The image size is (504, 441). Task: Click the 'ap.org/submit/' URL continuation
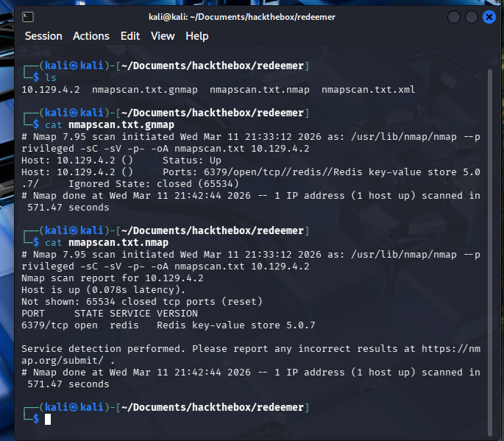click(63, 360)
